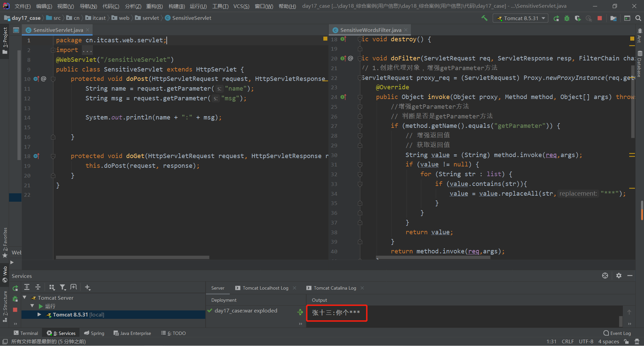Open the Project Structure folder icon
644x346 pixels.
tap(613, 18)
